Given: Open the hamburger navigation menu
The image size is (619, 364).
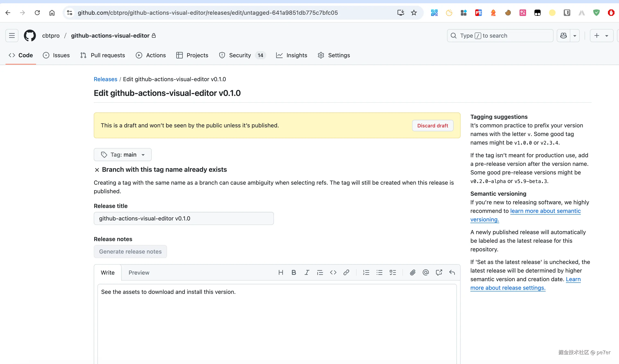Looking at the screenshot, I should click(x=12, y=36).
